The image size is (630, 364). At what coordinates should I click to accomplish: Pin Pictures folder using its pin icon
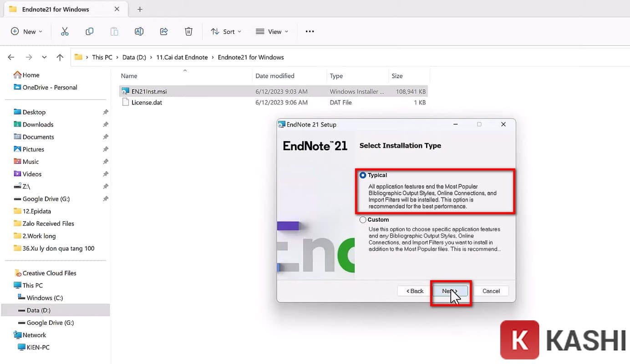[105, 149]
